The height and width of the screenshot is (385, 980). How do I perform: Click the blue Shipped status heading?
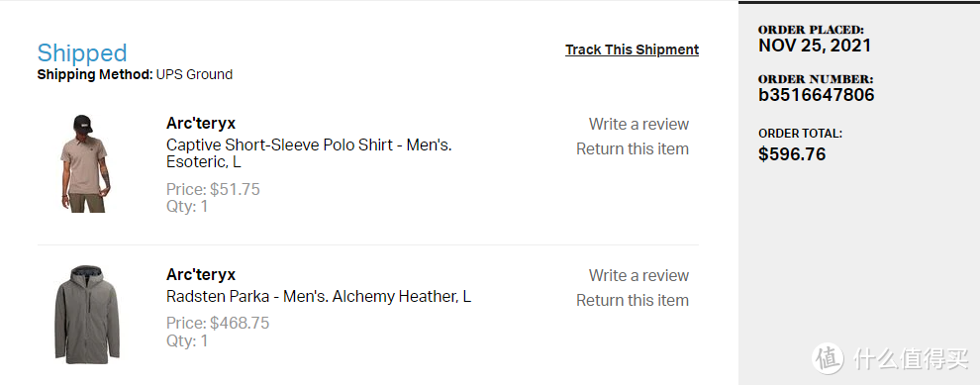82,53
